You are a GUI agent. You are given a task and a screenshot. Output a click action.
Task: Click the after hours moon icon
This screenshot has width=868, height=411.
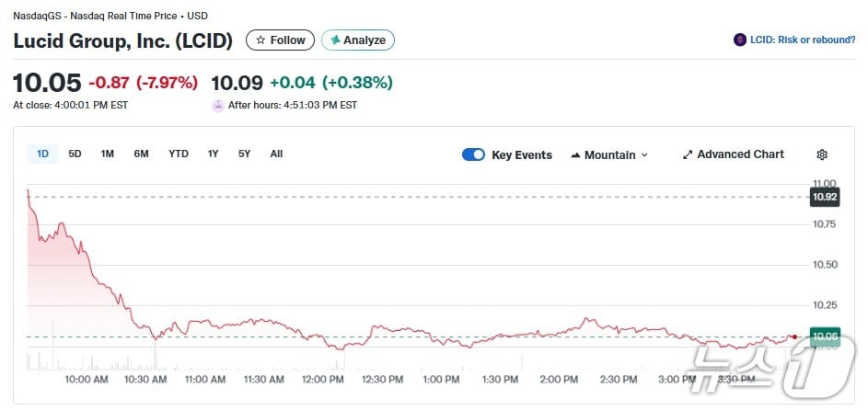click(x=218, y=105)
